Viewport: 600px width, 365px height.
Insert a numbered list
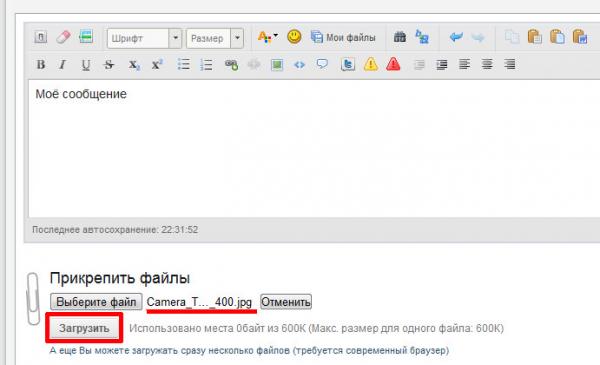206,65
